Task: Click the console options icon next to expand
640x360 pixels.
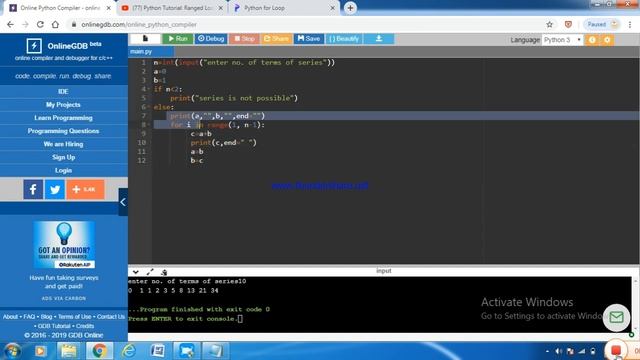Action: (164, 272)
